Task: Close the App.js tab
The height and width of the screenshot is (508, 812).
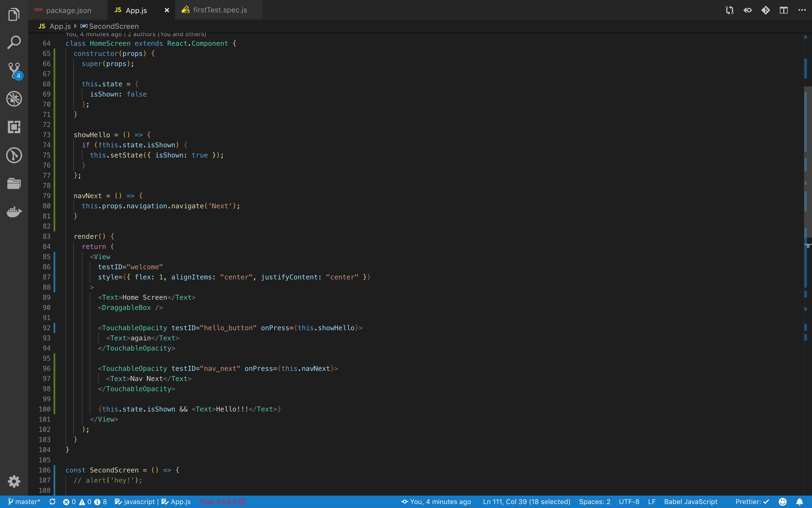Action: coord(167,10)
